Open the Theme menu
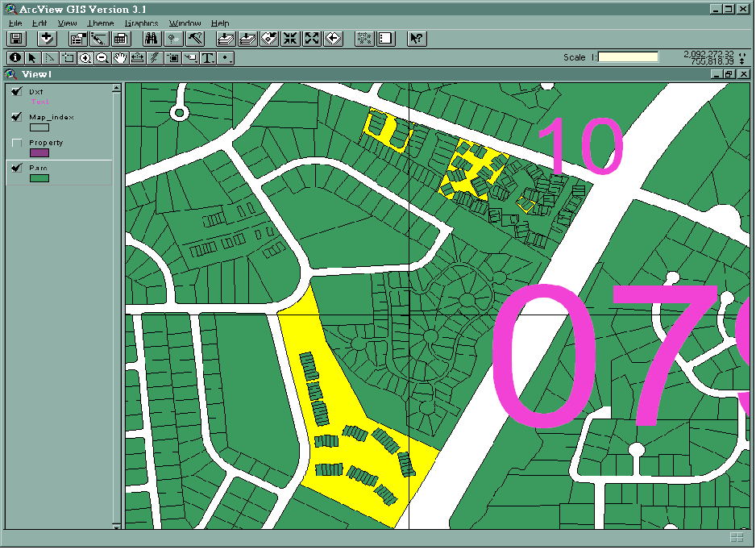 pos(101,23)
